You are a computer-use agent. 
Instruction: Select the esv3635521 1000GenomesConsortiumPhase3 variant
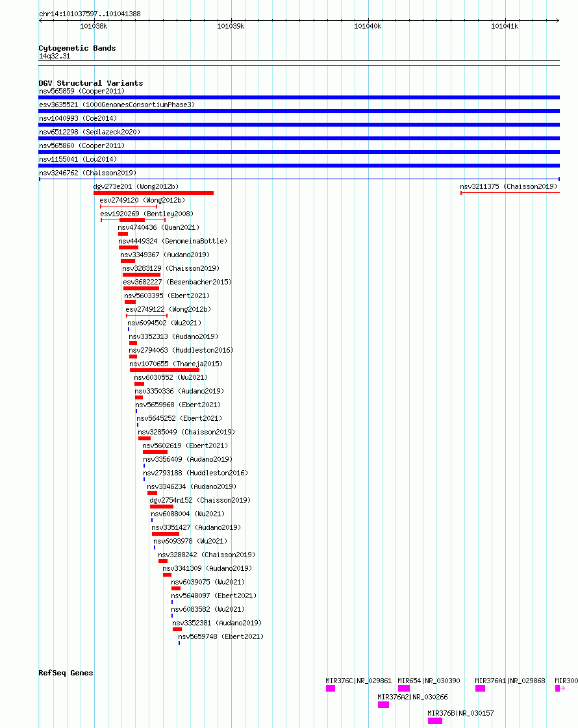pos(117,105)
